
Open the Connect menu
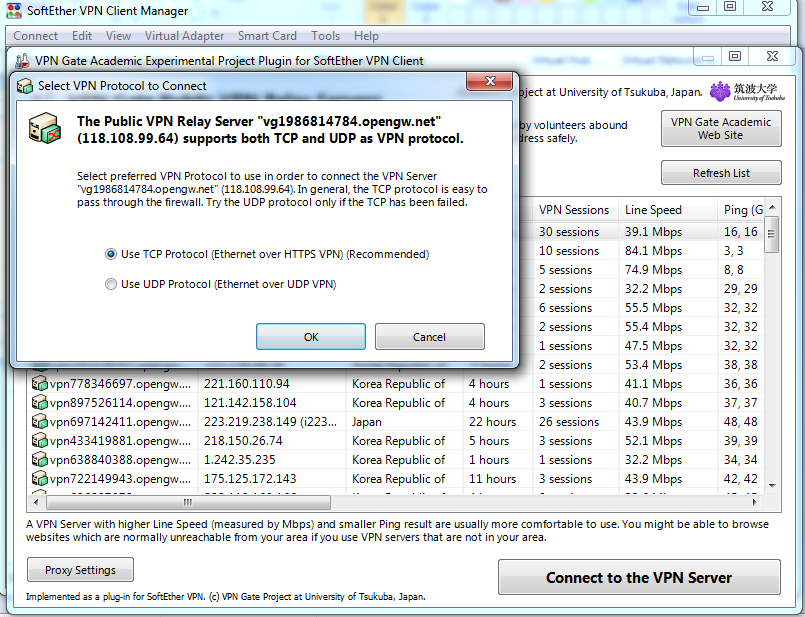click(35, 36)
